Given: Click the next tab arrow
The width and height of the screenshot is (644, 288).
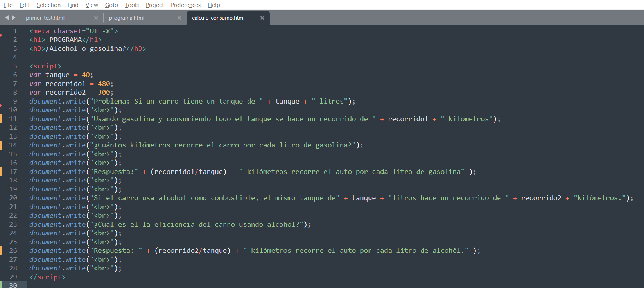Looking at the screenshot, I should pyautogui.click(x=14, y=18).
